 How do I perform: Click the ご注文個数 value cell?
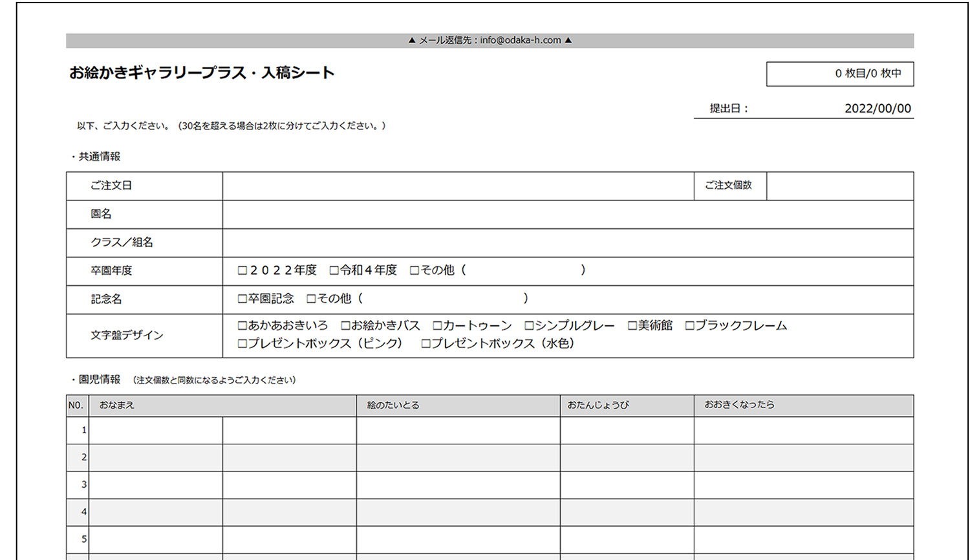point(840,186)
